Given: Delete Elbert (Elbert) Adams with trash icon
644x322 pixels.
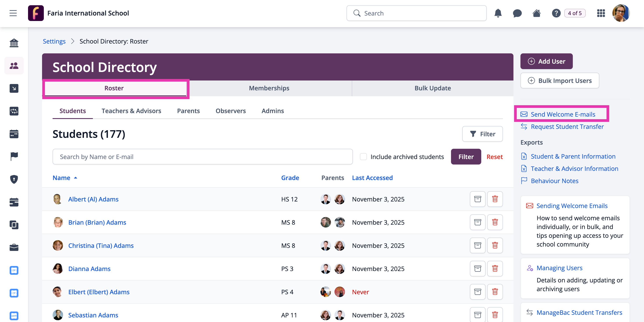Looking at the screenshot, I should tap(495, 292).
